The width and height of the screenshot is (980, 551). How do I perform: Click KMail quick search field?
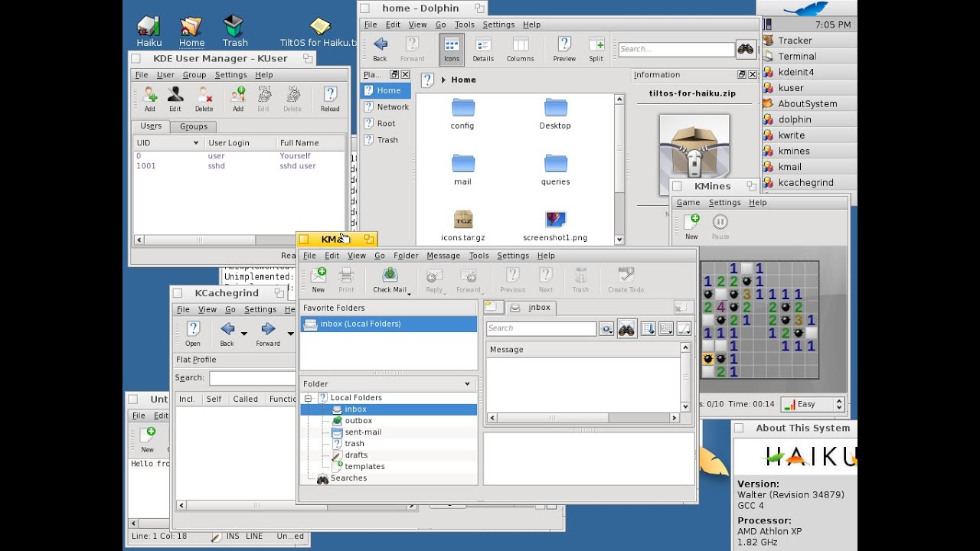pyautogui.click(x=541, y=328)
